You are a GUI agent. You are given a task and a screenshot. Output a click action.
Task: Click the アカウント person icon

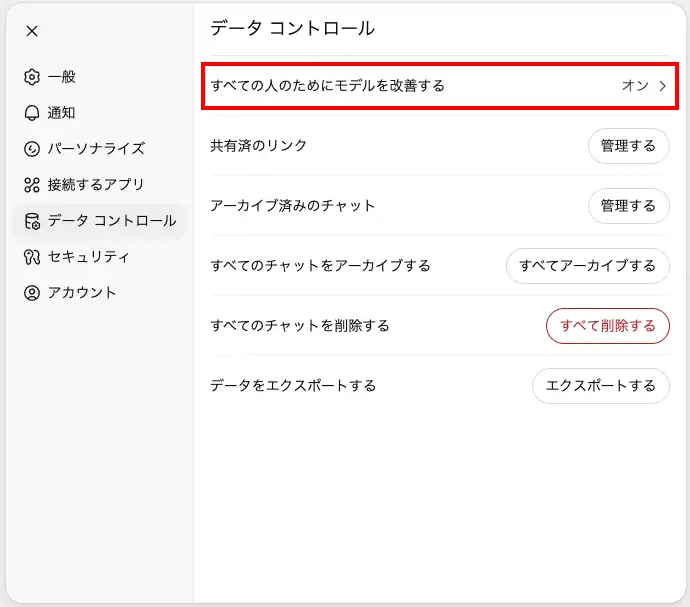pyautogui.click(x=32, y=293)
